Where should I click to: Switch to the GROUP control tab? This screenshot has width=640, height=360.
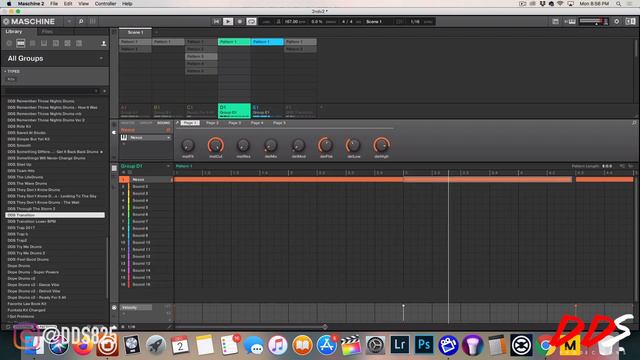click(146, 123)
